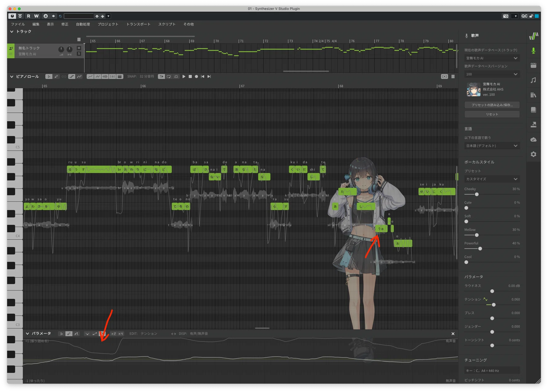This screenshot has width=548, height=392.
Task: Open the voice microphone panel in sidebar
Action: [x=533, y=51]
